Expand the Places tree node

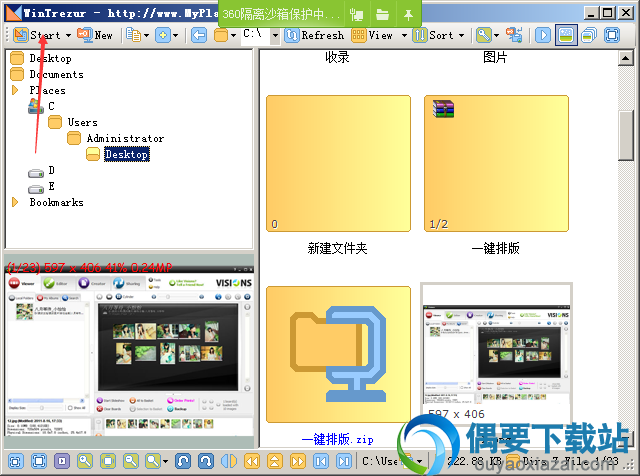point(15,90)
